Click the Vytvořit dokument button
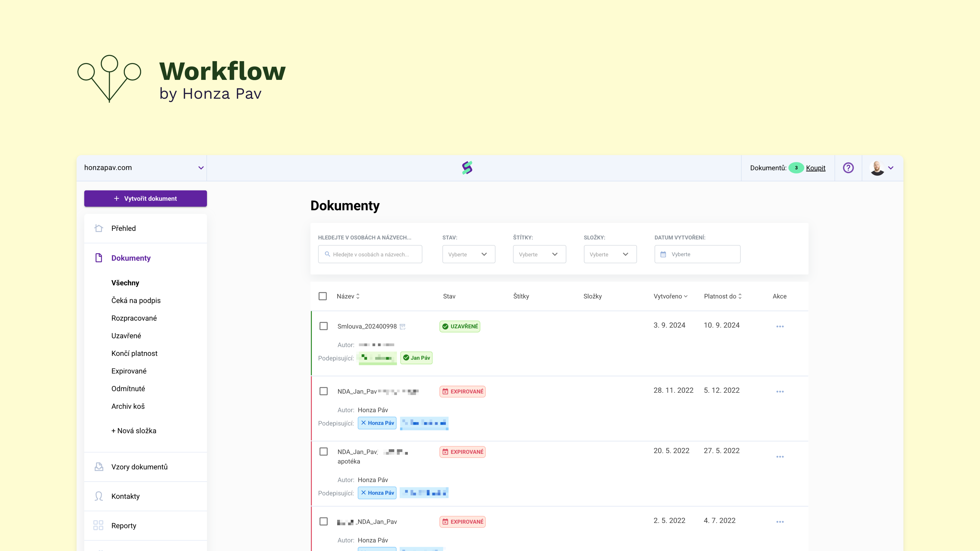The height and width of the screenshot is (551, 980). [145, 198]
